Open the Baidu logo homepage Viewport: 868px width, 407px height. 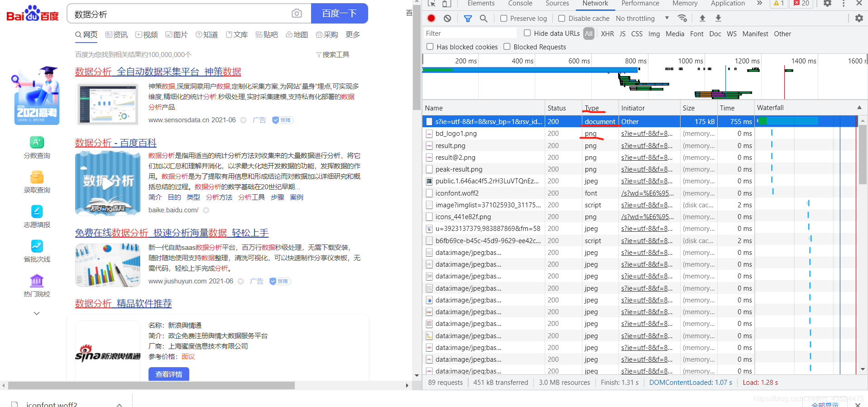[x=33, y=14]
